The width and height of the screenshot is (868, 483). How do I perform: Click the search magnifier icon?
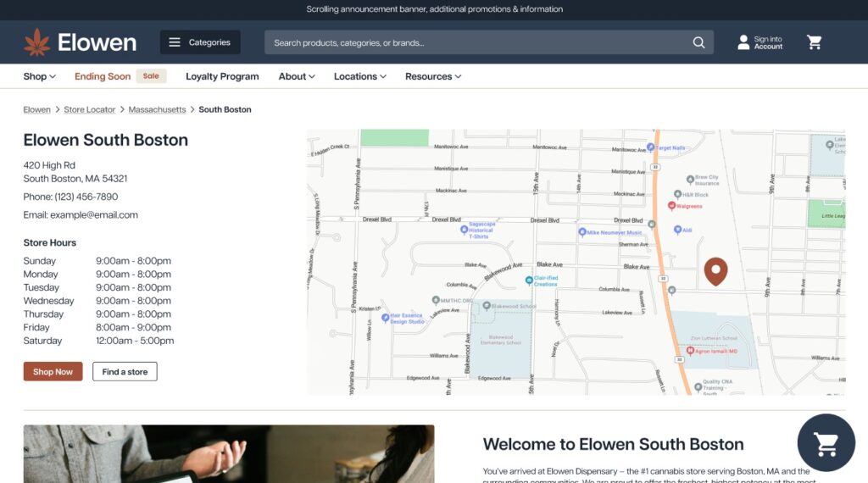[698, 42]
